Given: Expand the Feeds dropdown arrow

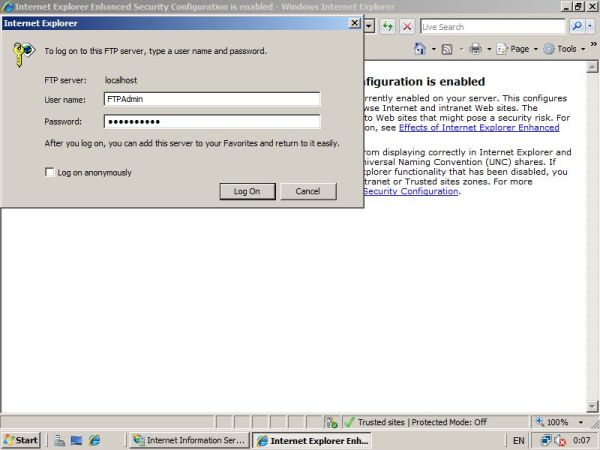Looking at the screenshot, I should [461, 49].
